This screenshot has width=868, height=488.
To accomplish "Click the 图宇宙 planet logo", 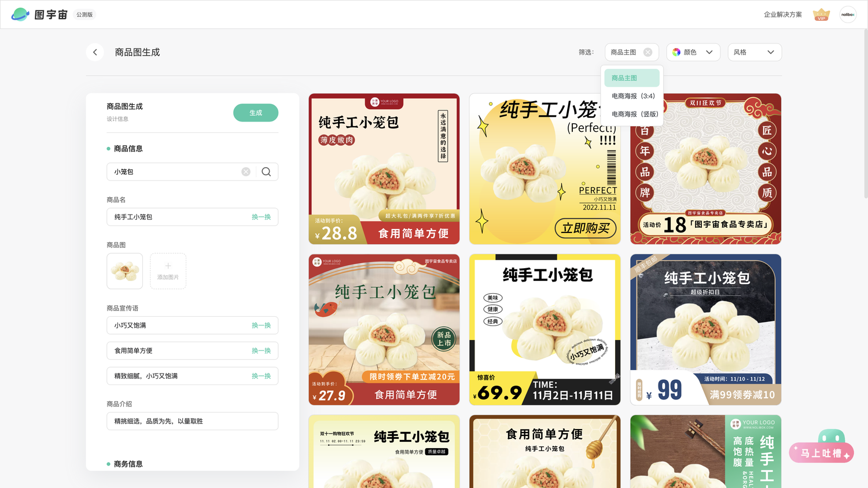I will click(x=20, y=14).
